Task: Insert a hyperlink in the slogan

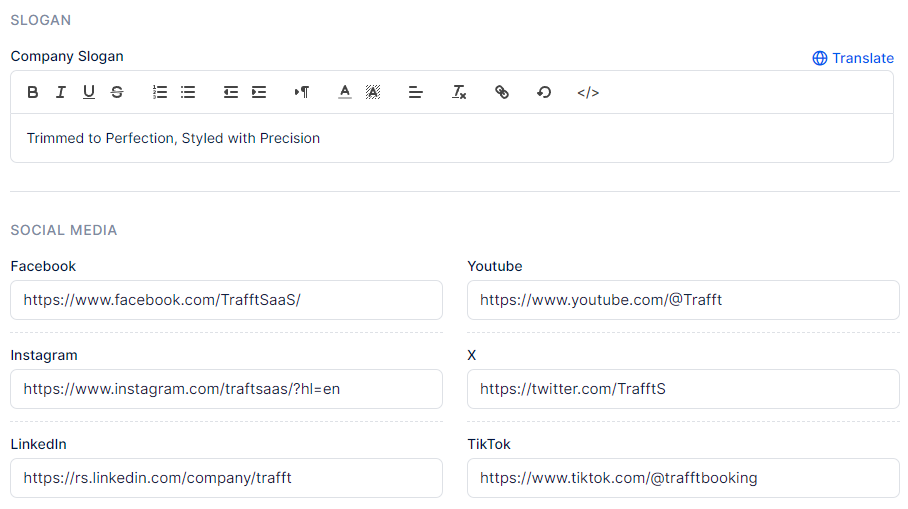Action: coord(502,92)
